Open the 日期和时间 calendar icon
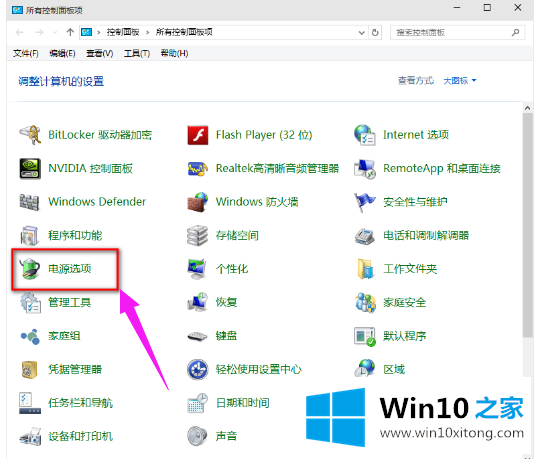 click(198, 403)
